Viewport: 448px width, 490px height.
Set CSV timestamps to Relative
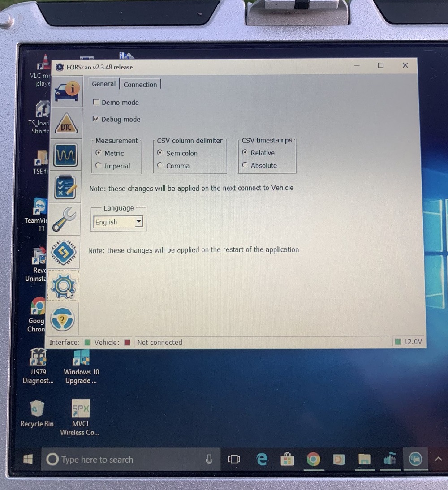pyautogui.click(x=245, y=152)
